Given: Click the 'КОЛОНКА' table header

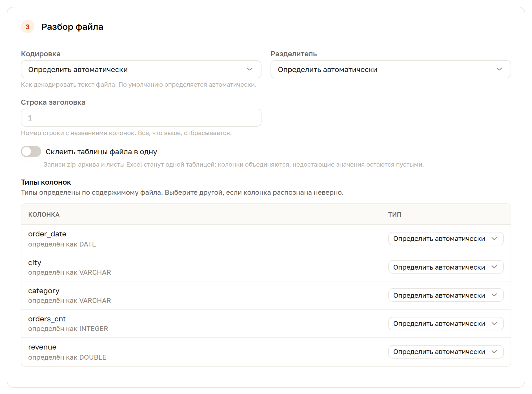Looking at the screenshot, I should pyautogui.click(x=44, y=214).
